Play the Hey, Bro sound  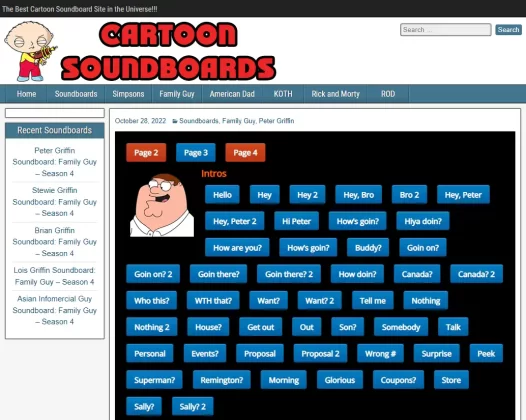pos(359,195)
